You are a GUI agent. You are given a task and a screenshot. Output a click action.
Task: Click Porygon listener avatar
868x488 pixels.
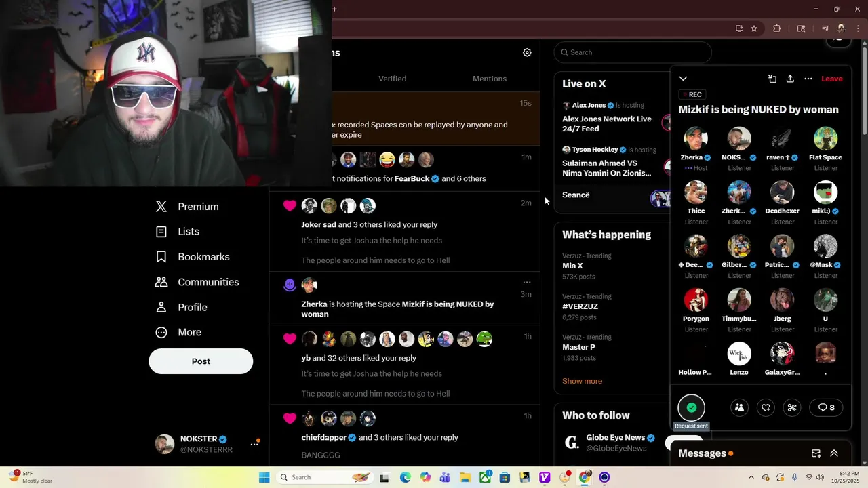click(696, 300)
